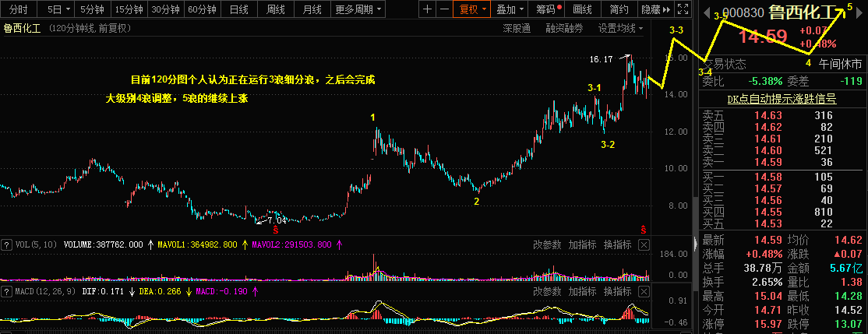Click the 7.04 low price label
868x334 pixels.
278,220
